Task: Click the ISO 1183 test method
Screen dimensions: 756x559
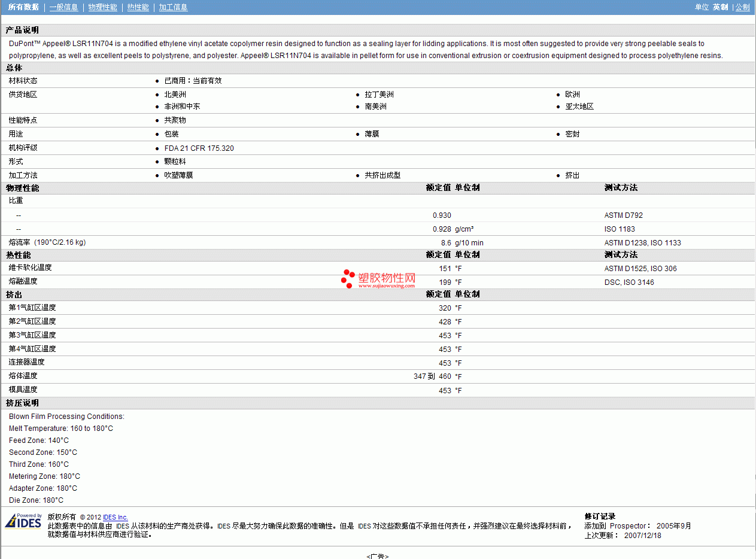Action: tap(620, 229)
